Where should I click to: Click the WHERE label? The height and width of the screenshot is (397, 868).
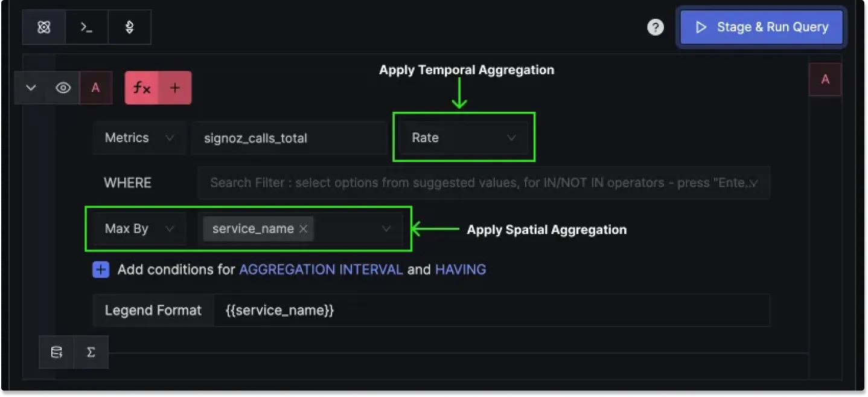click(x=128, y=182)
